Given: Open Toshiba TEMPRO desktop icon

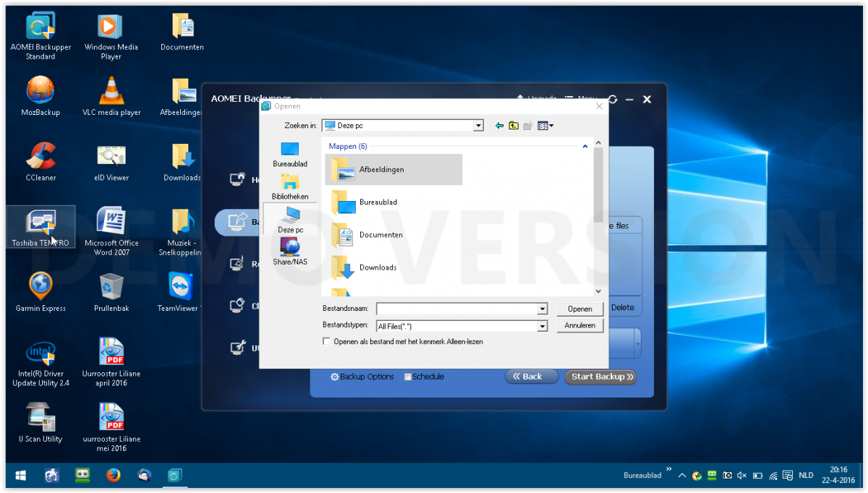Looking at the screenshot, I should (x=41, y=227).
